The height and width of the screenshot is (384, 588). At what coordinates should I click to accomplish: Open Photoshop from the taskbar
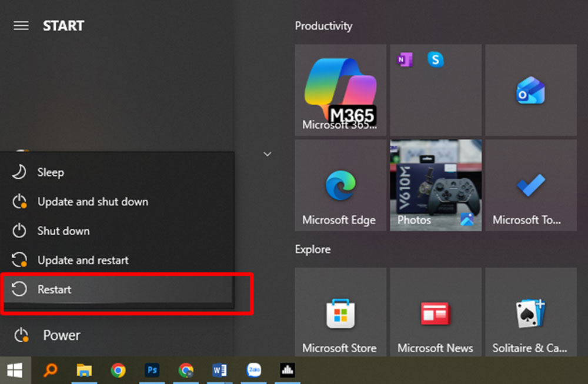coord(152,370)
